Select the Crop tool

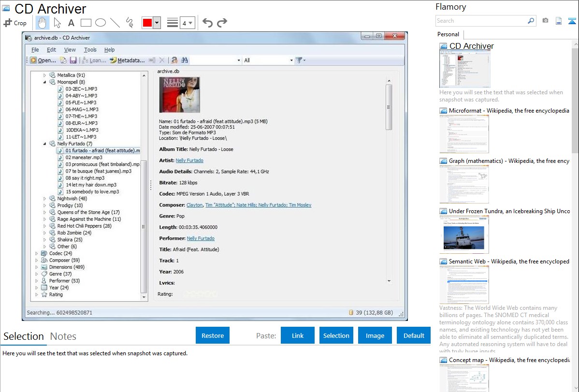click(x=15, y=23)
